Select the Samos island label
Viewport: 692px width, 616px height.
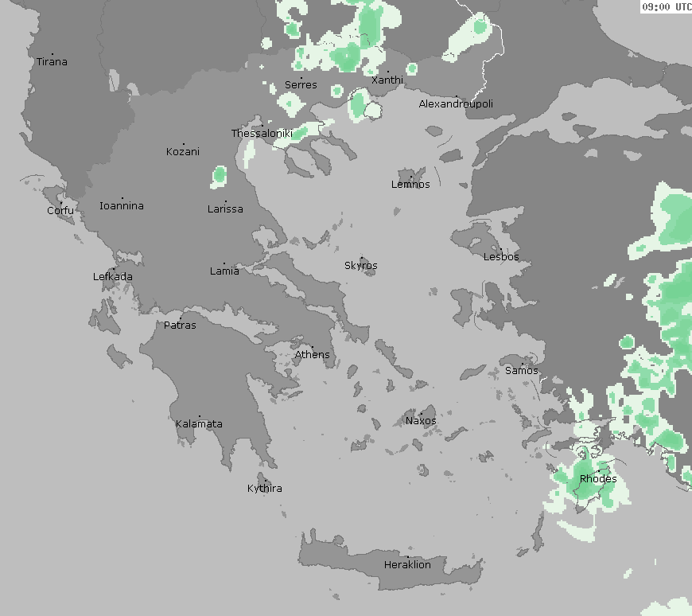tap(522, 371)
